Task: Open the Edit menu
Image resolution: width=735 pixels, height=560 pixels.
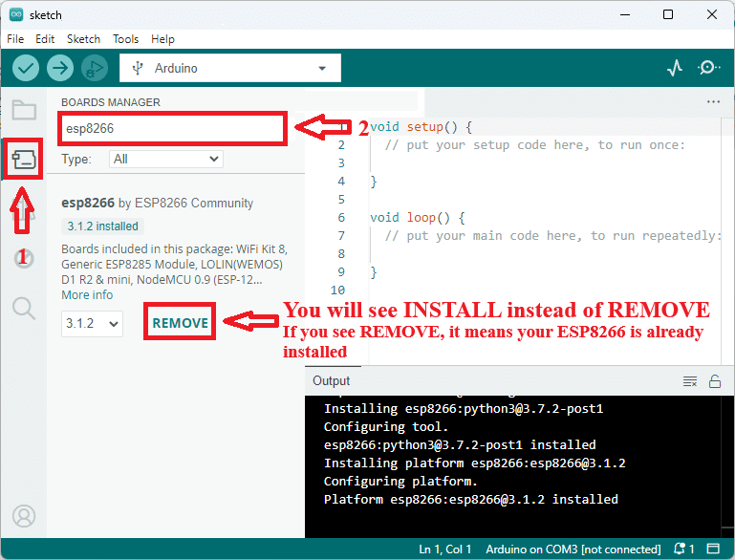Action: click(45, 39)
